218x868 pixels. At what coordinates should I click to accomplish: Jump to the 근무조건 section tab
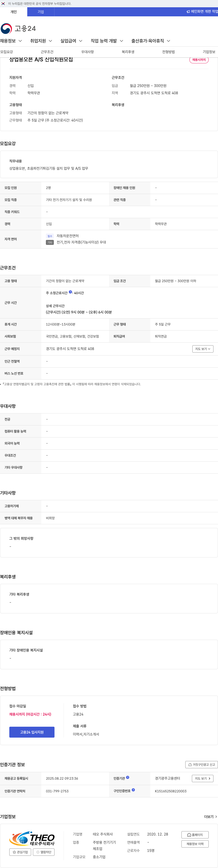(47, 52)
